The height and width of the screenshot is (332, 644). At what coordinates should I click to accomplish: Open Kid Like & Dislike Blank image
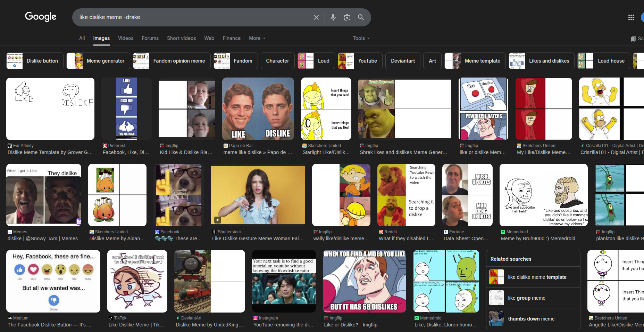tap(187, 109)
